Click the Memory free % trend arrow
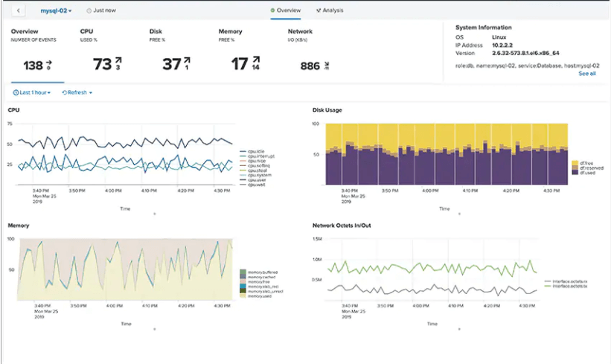Screen dimensions: 611x364 (x=257, y=61)
